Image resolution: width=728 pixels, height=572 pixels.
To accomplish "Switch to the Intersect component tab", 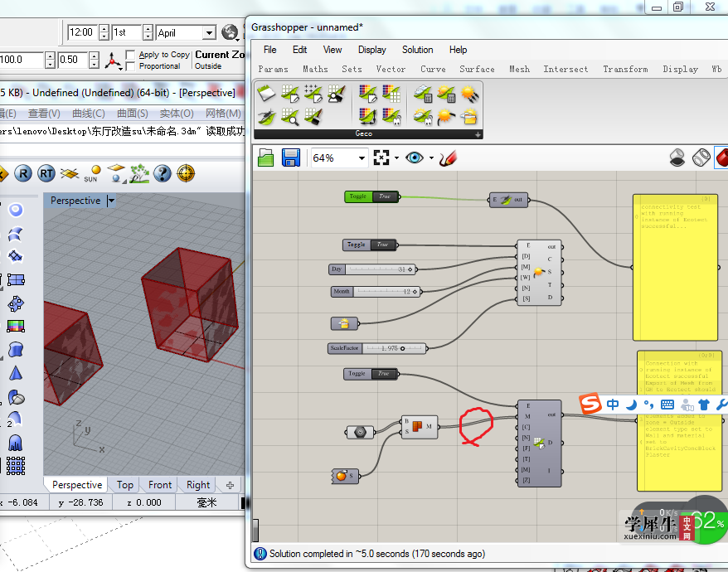I will pyautogui.click(x=565, y=69).
